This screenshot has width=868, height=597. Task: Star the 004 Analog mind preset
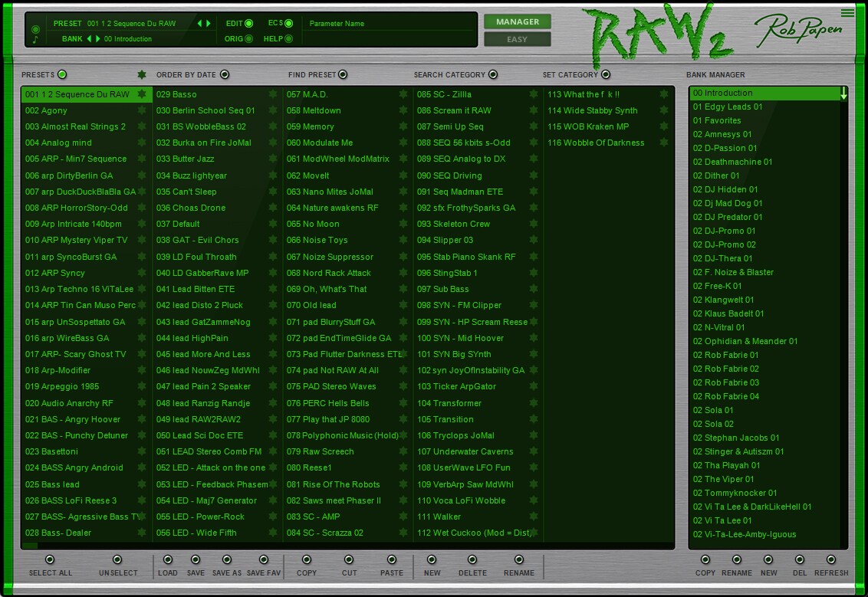point(142,143)
